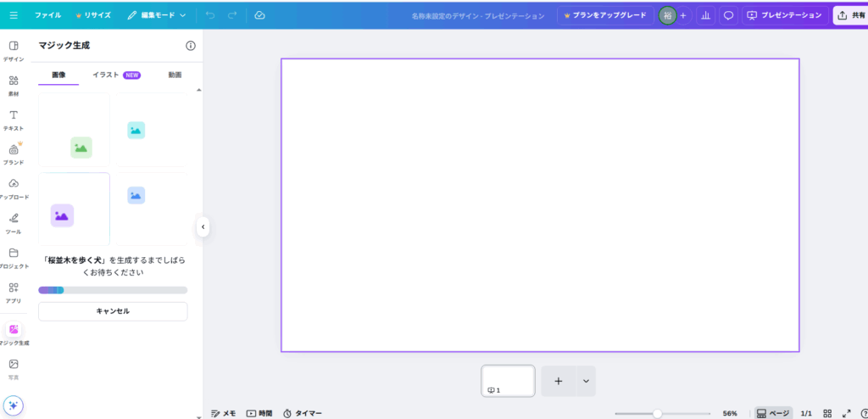The image size is (868, 419).
Task: Click the redo arrow icon
Action: [232, 15]
